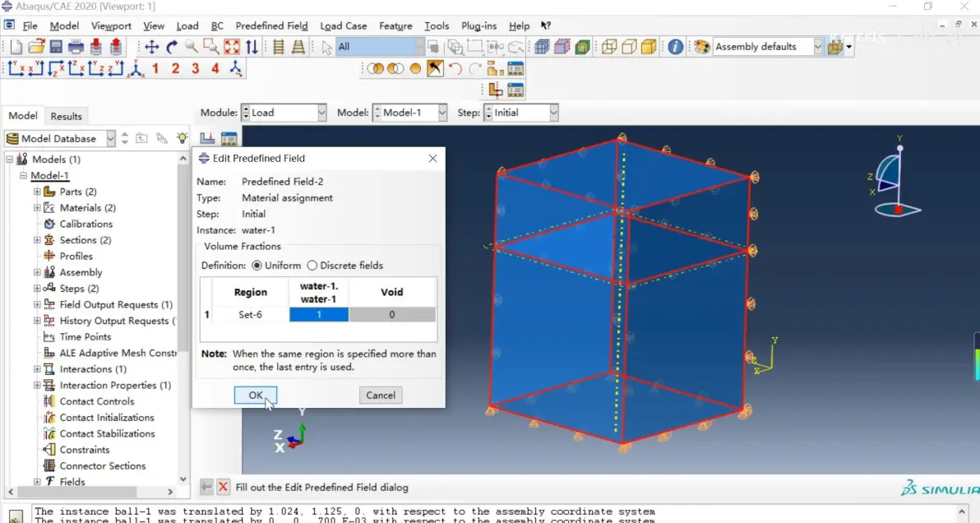Viewport: 980px width, 523px height.
Task: Click the light bulb filter icon in model tree
Action: [182, 138]
